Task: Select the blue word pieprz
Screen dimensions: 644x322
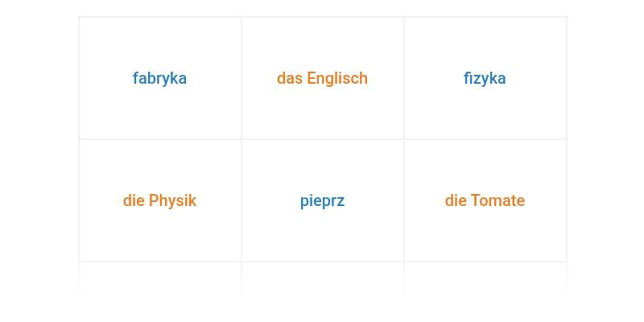Action: [x=323, y=201]
